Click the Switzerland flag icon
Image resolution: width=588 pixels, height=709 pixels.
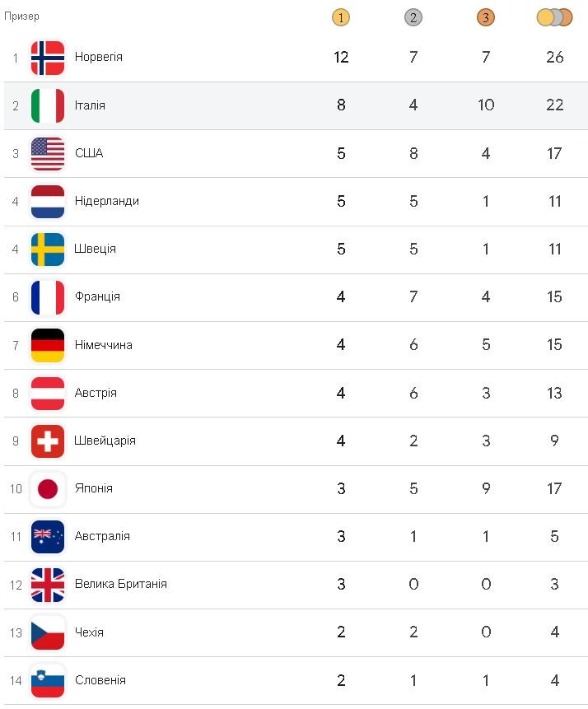(x=48, y=441)
